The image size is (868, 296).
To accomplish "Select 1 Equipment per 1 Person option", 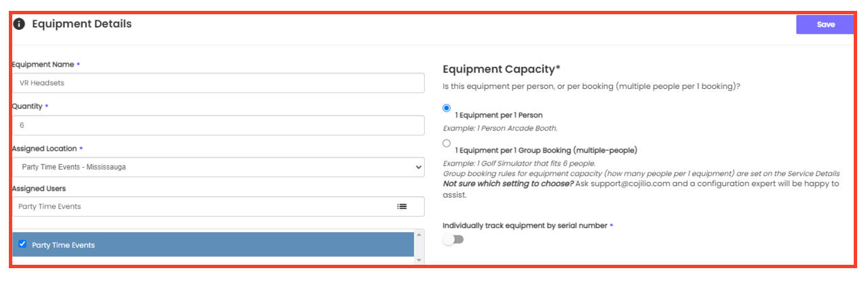I will 447,108.
